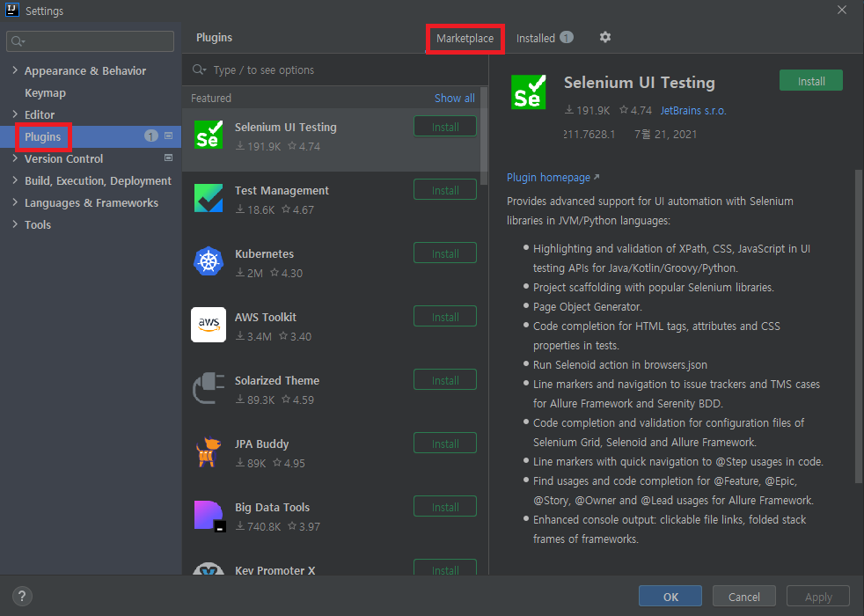Screen dimensions: 864x616
Task: Click the search magnifier in plugin search field
Action: pos(199,70)
